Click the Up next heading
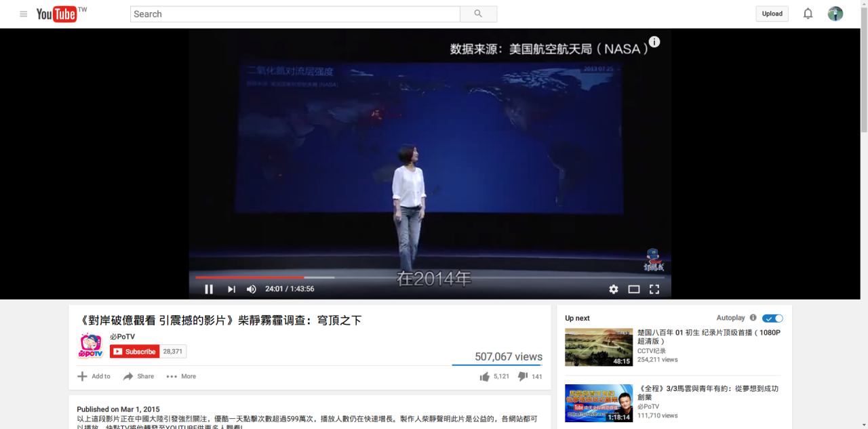This screenshot has height=429, width=868. (577, 318)
